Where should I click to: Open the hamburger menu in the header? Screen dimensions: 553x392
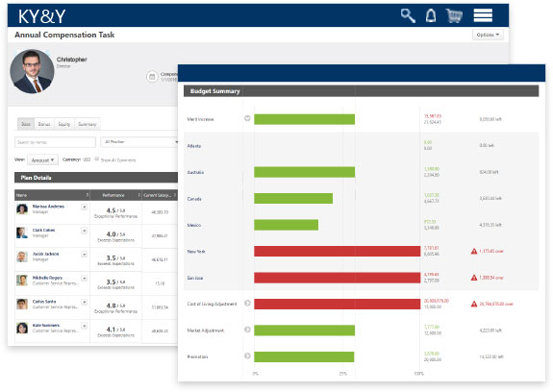483,15
